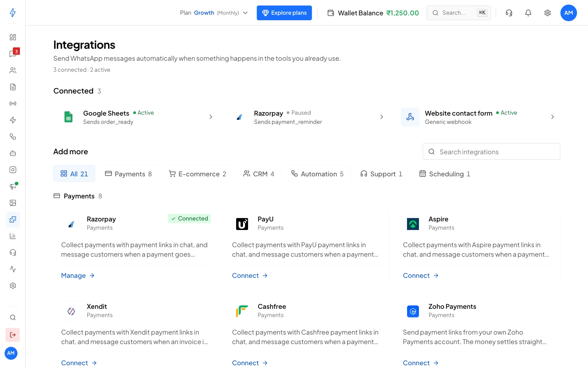This screenshot has height=368, width=588.
Task: Select the CRM 4 filter tab
Action: pyautogui.click(x=259, y=174)
